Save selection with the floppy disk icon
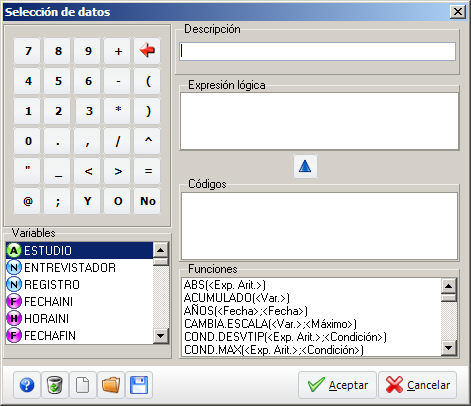This screenshot has height=406, width=471. point(139,385)
